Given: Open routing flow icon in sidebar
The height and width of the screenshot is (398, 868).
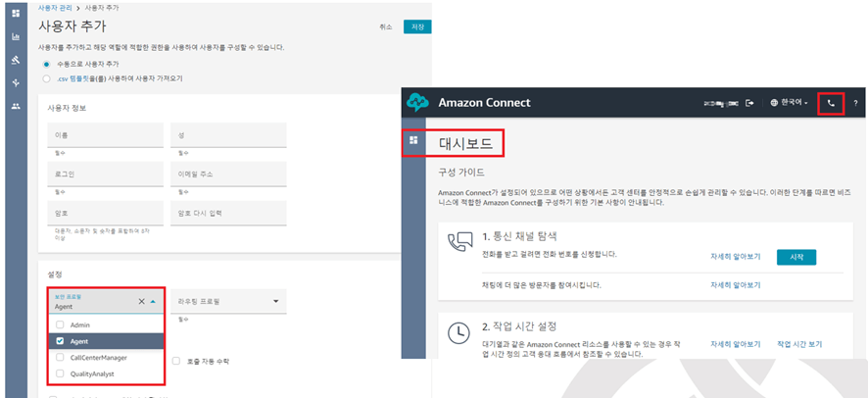Looking at the screenshot, I should tap(16, 83).
